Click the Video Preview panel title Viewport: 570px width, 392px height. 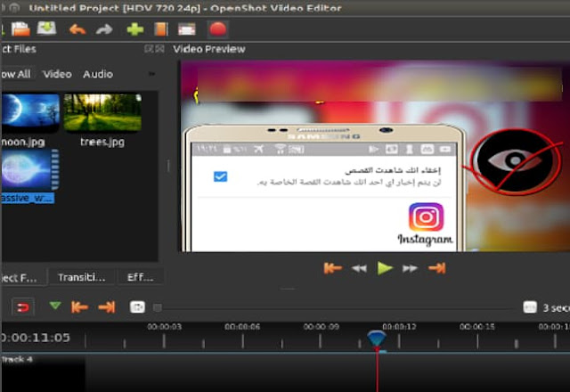(209, 49)
